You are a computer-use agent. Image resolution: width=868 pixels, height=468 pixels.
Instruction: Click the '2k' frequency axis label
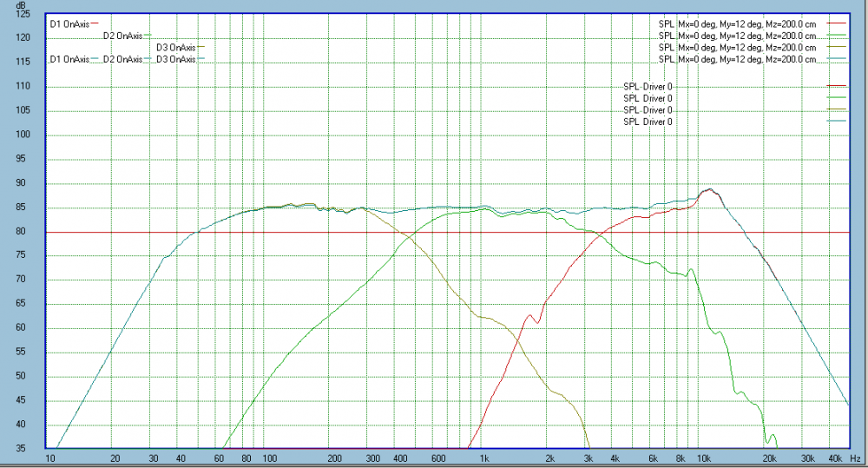point(549,458)
